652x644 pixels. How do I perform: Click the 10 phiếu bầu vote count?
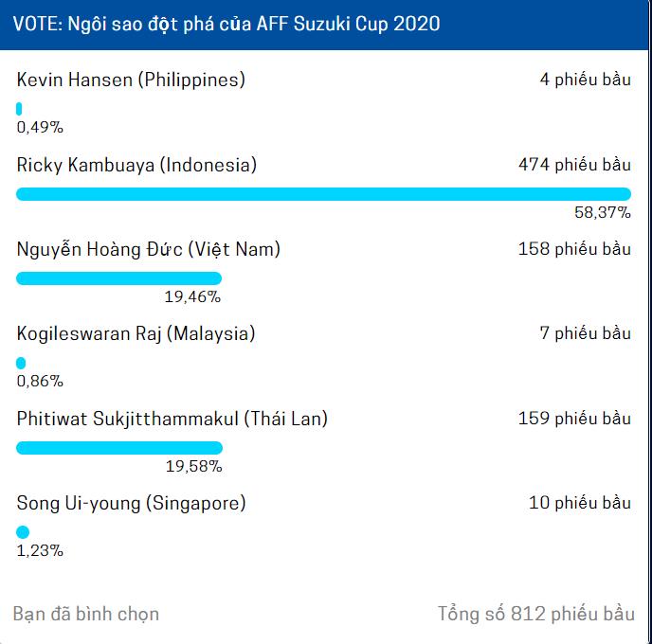pyautogui.click(x=579, y=503)
